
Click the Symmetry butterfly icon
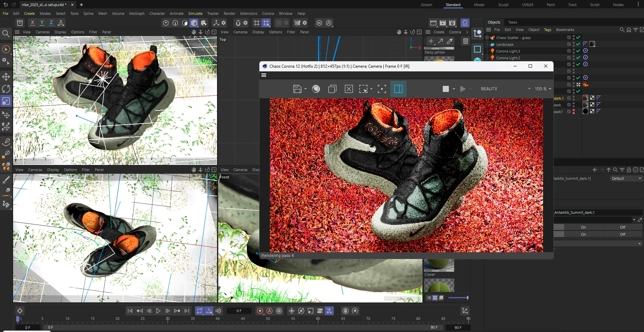(x=297, y=23)
